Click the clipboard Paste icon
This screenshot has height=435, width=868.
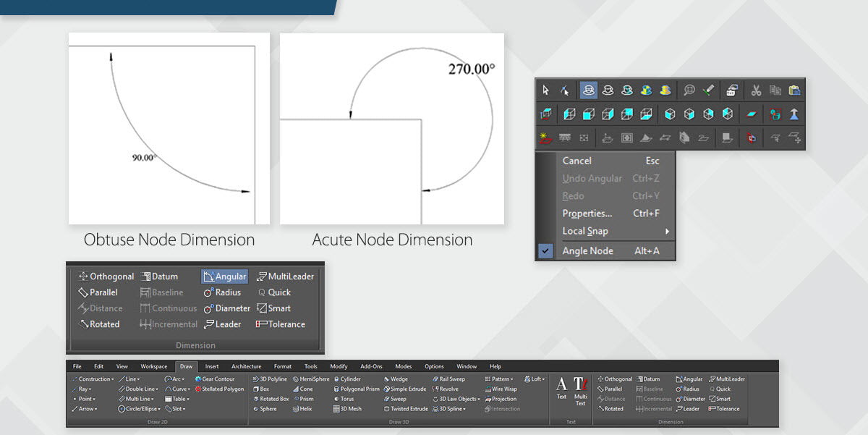795,90
